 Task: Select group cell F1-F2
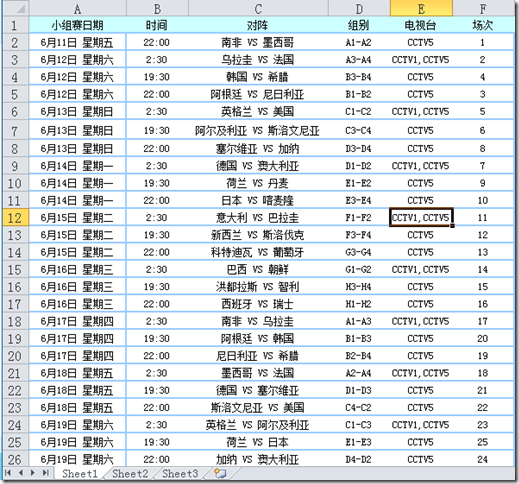point(359,218)
